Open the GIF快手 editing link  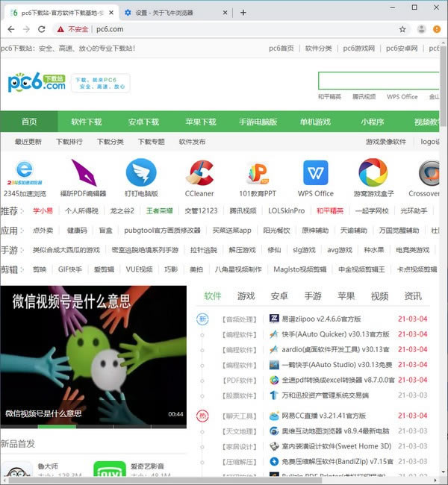(70, 269)
